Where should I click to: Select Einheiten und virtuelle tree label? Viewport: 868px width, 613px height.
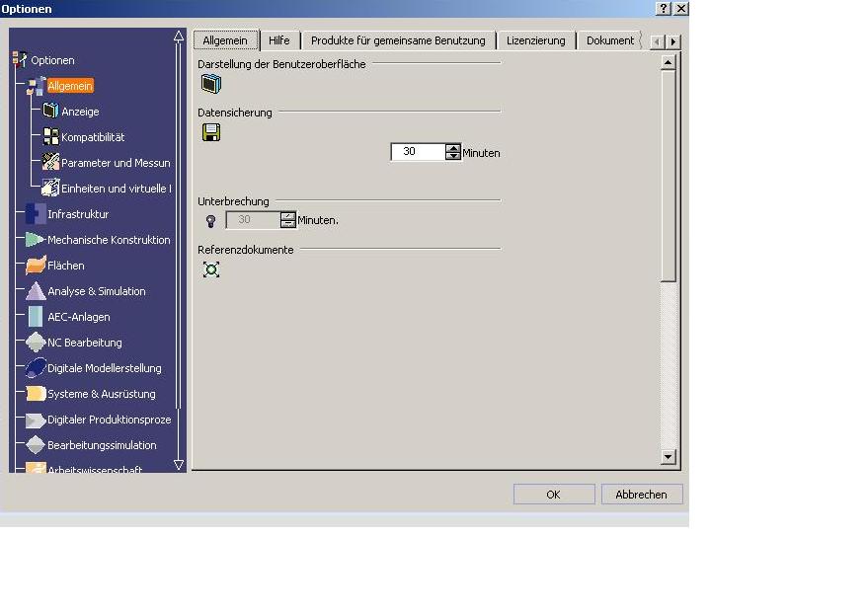click(x=117, y=189)
